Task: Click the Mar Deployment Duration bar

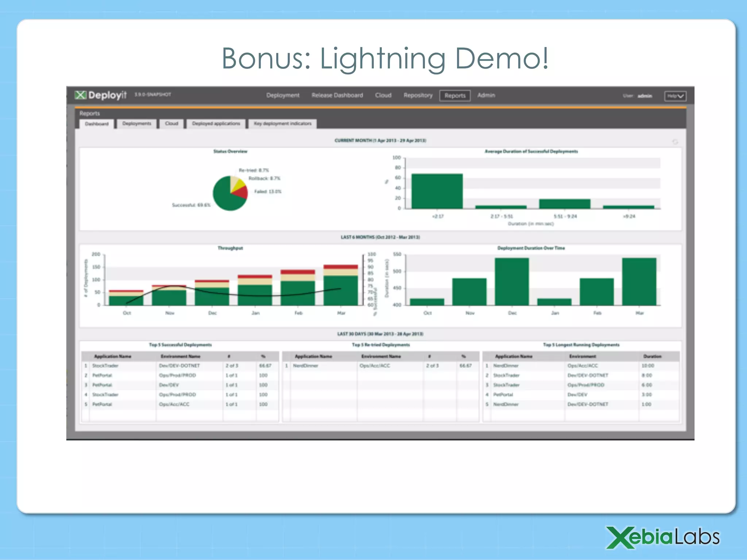Action: tap(639, 281)
